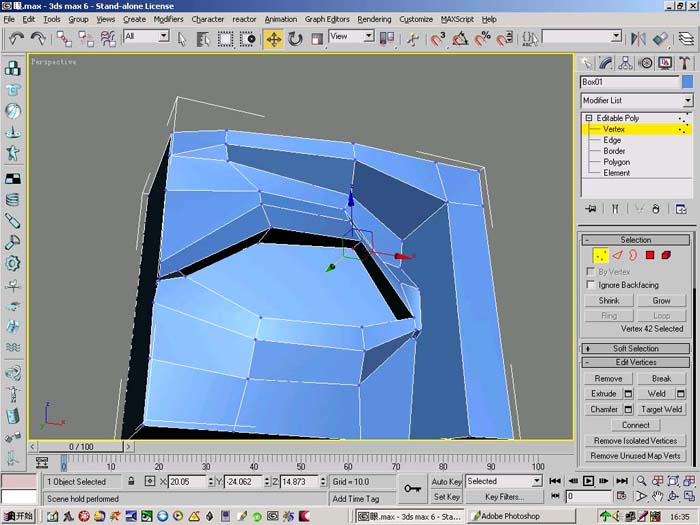
Task: Select the Edge sub-object selection icon
Action: tap(617, 255)
